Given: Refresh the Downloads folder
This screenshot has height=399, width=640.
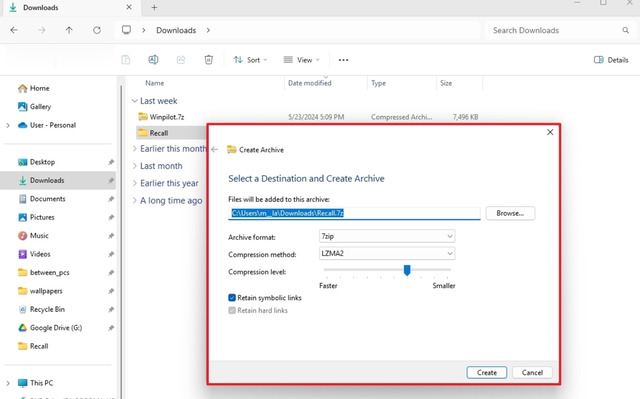Looking at the screenshot, I should point(97,30).
